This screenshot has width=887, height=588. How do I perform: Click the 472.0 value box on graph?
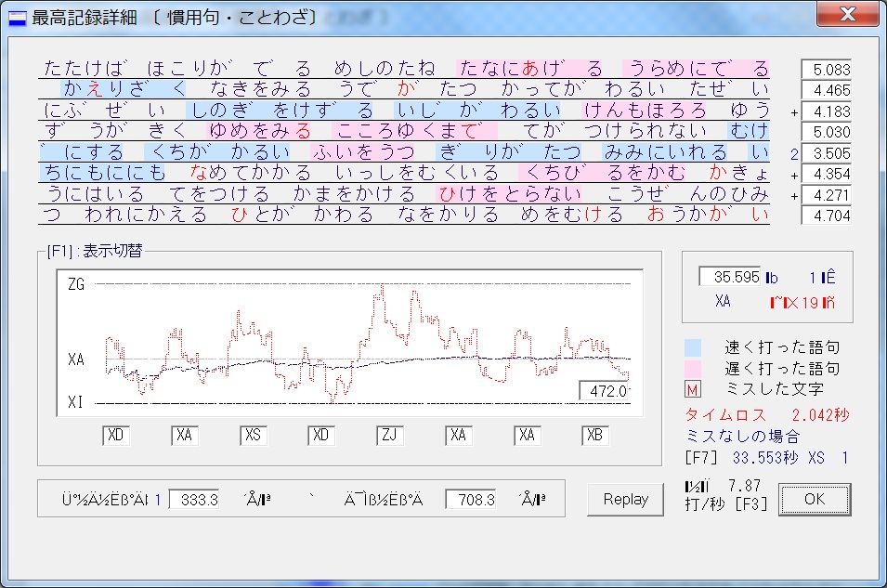605,391
